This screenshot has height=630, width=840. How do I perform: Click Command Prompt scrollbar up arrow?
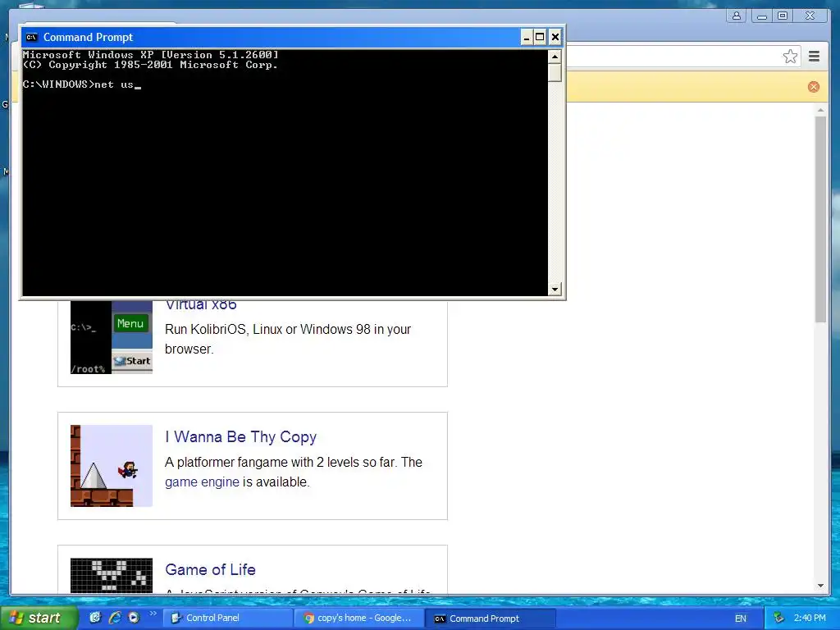point(555,57)
